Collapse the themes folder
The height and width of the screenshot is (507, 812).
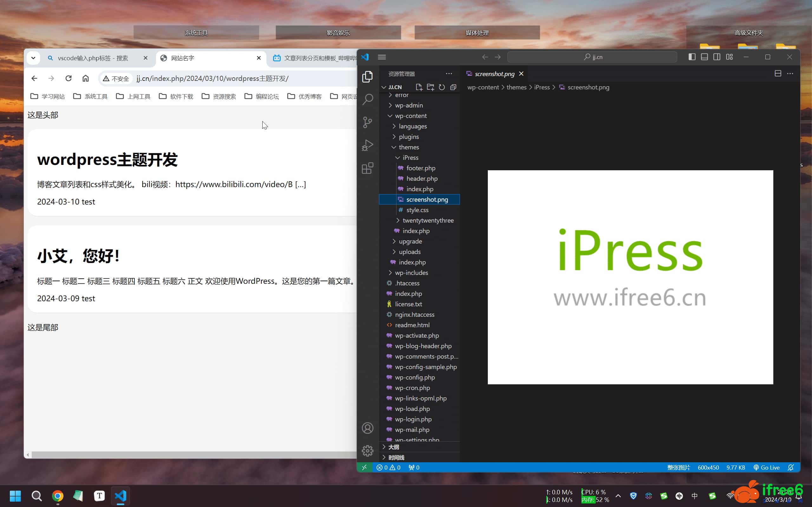tap(409, 147)
